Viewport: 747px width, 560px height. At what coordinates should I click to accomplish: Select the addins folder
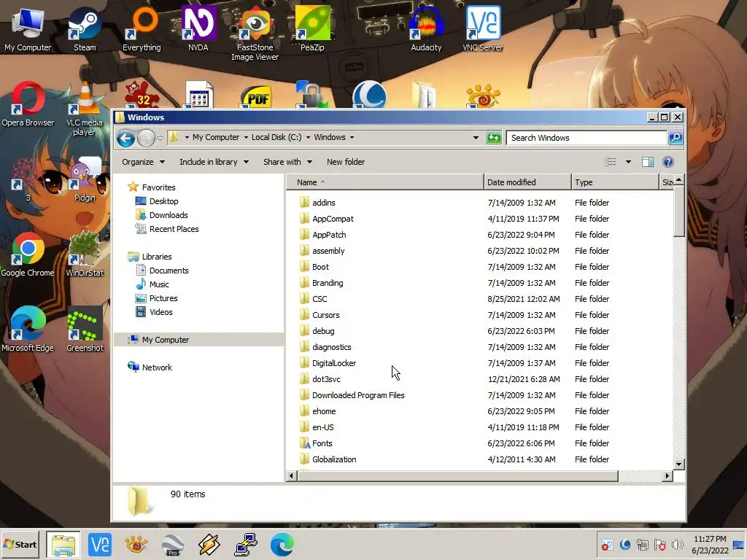(x=323, y=203)
